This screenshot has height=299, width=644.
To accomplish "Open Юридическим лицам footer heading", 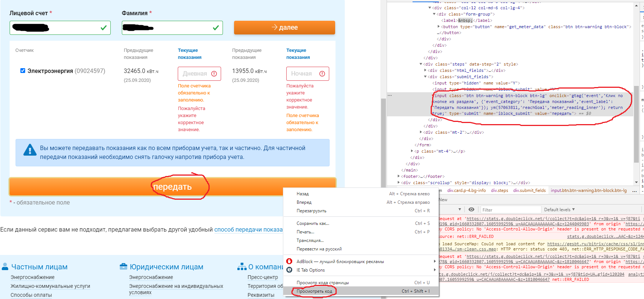I will click(166, 267).
